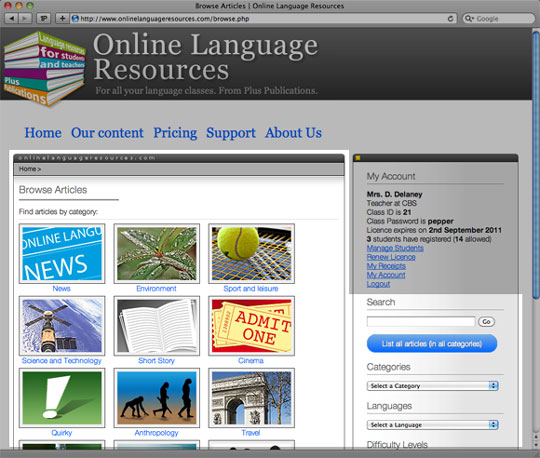The image size is (540, 458).
Task: Click the Google search field in toolbar
Action: [498, 19]
